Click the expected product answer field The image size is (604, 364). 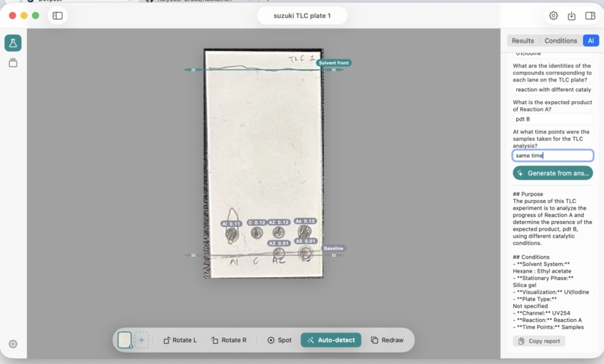553,119
